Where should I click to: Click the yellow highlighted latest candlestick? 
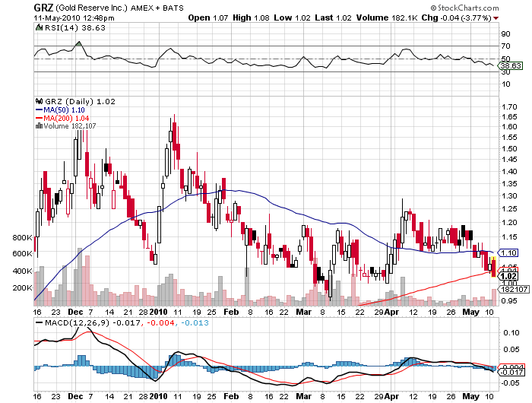click(493, 267)
